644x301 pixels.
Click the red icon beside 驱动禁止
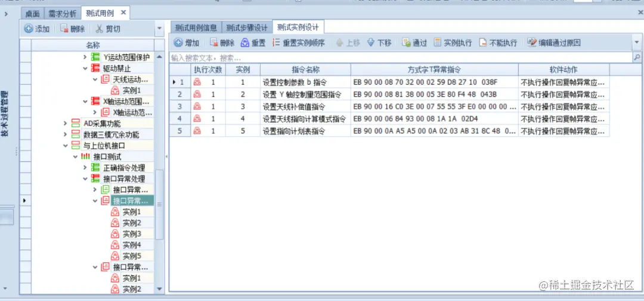point(95,68)
